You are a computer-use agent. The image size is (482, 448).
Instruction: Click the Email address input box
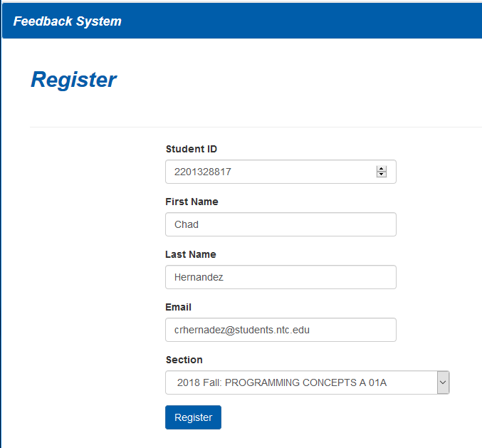tap(281, 330)
